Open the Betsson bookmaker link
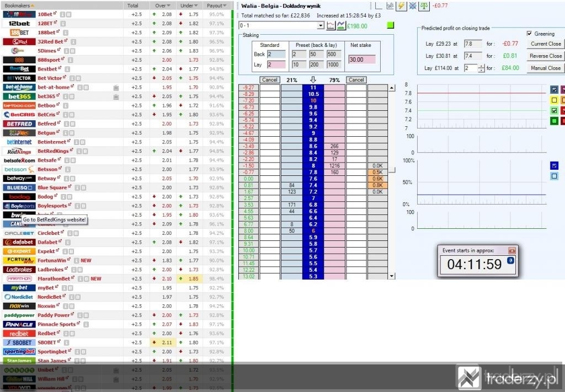The image size is (565, 392). (47, 169)
